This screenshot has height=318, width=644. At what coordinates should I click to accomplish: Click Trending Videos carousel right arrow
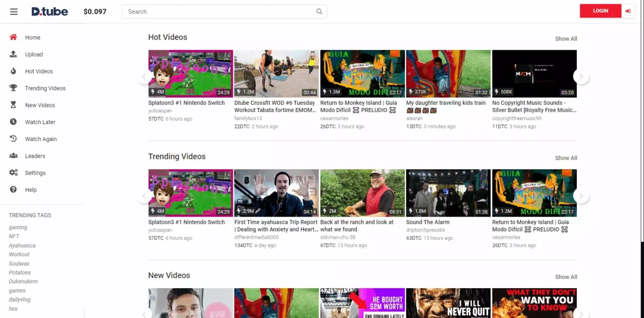(x=581, y=196)
